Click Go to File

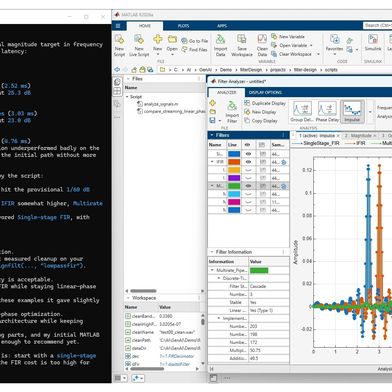pos(195,41)
